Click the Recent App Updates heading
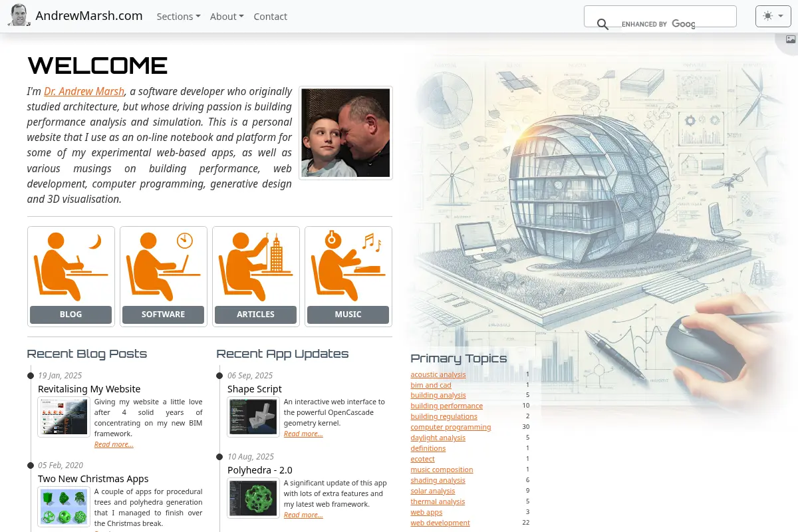Image resolution: width=798 pixels, height=532 pixels. (283, 354)
